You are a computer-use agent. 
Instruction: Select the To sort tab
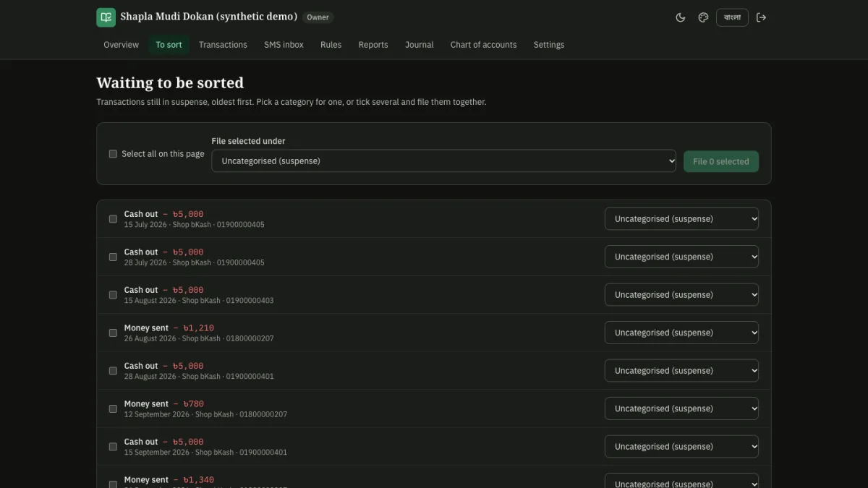(x=169, y=45)
